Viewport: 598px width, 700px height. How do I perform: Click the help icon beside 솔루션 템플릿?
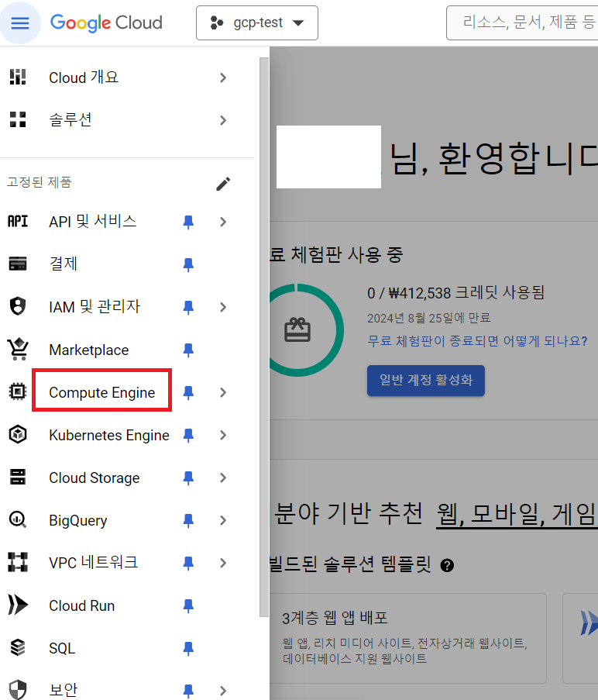pyautogui.click(x=447, y=566)
